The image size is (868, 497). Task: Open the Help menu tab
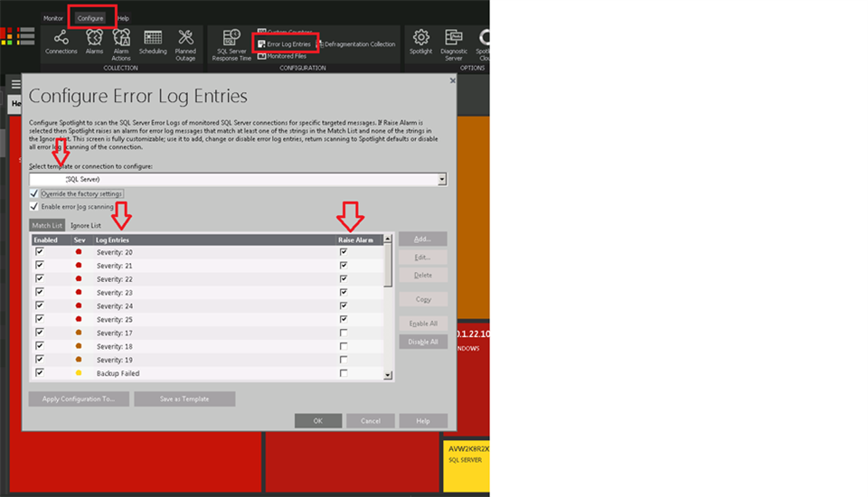[123, 18]
